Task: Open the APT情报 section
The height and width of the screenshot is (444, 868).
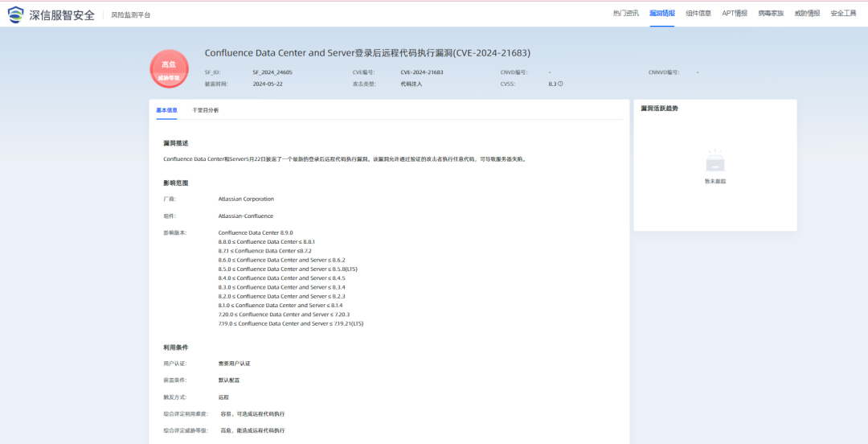Action: point(735,14)
